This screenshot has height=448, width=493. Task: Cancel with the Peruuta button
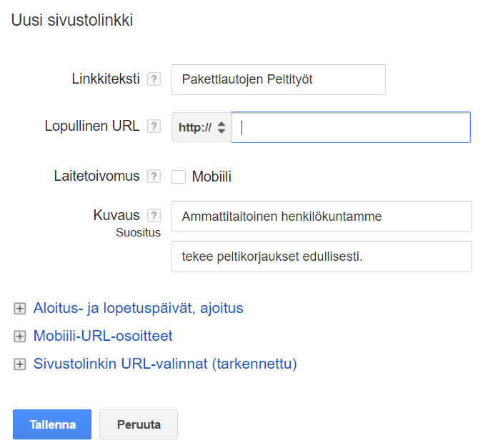coord(139,424)
